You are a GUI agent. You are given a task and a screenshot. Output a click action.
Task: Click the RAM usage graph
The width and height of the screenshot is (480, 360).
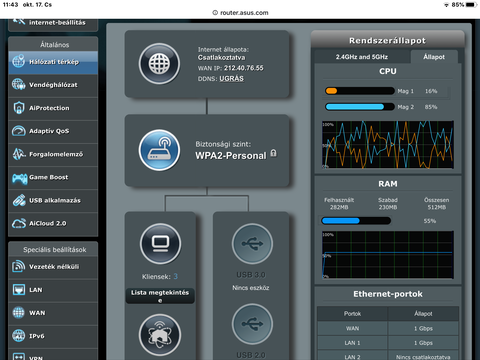pos(388,255)
